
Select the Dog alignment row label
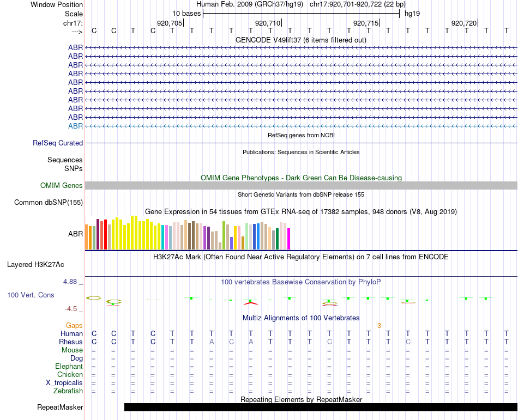coord(76,358)
